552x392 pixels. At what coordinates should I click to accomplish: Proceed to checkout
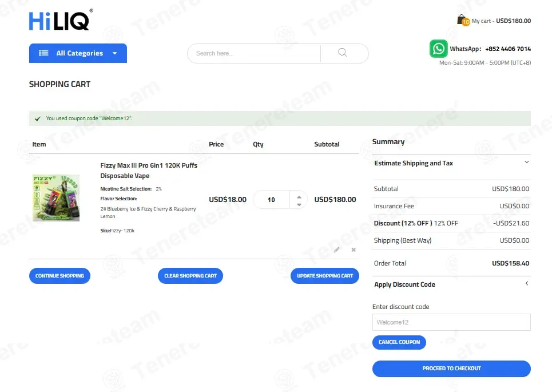point(451,369)
